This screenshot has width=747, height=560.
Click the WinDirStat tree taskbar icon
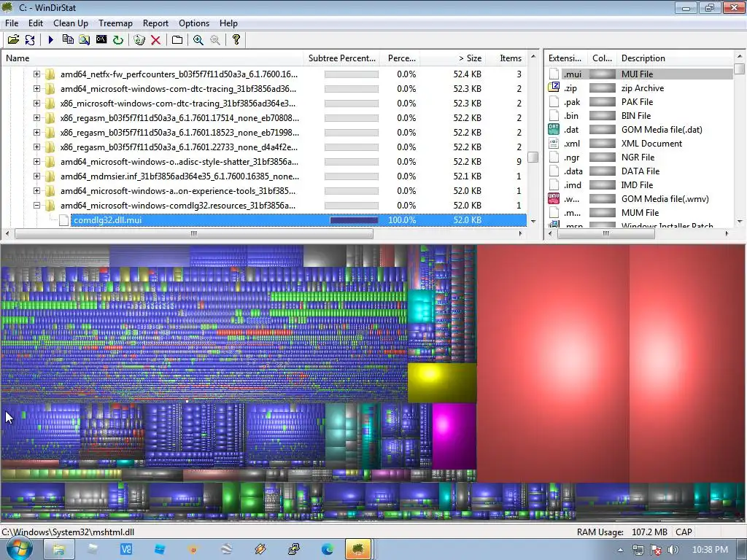(x=358, y=550)
